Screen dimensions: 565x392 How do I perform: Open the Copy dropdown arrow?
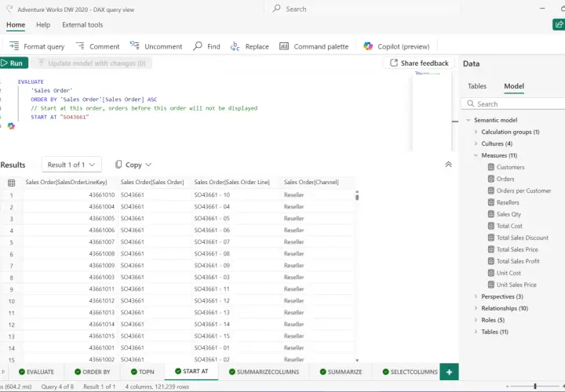(x=148, y=165)
